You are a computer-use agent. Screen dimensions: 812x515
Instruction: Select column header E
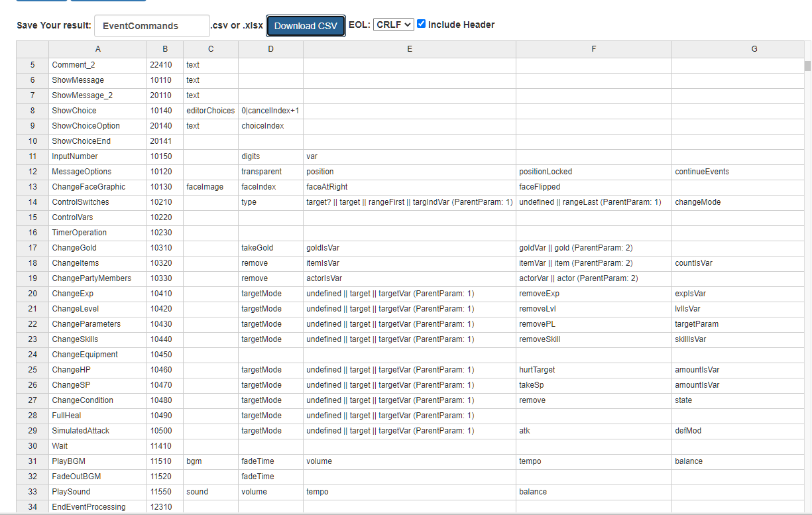[x=409, y=48]
